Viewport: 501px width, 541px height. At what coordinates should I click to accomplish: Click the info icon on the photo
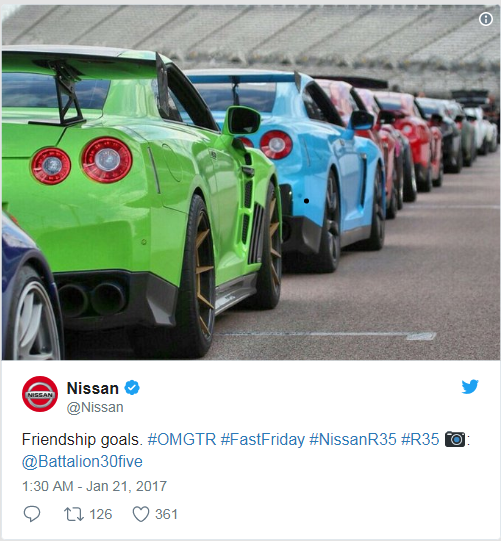[x=485, y=19]
